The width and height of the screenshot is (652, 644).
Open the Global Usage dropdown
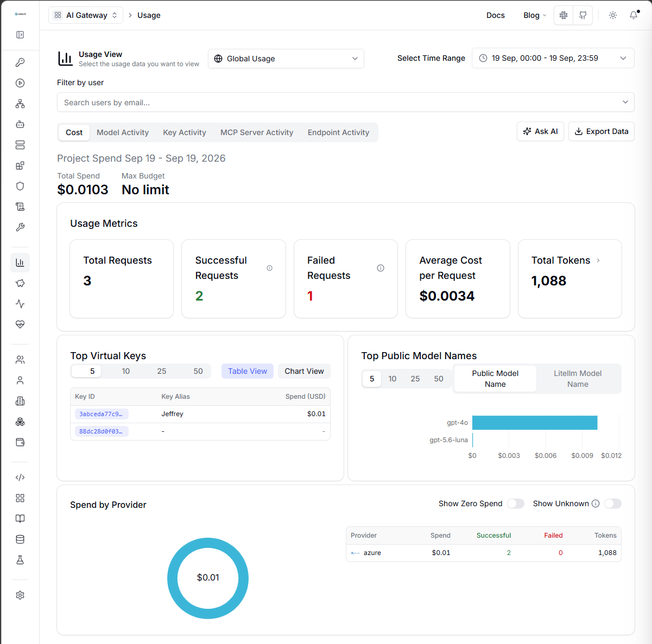click(286, 59)
